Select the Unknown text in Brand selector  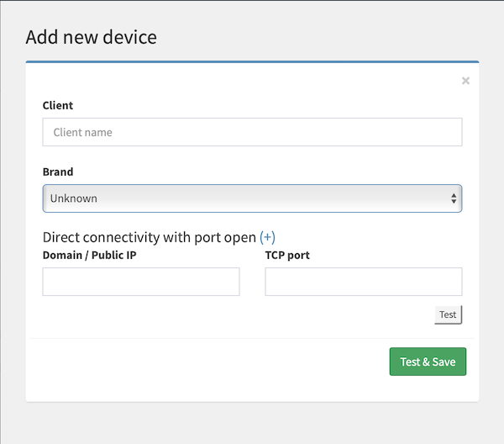(x=74, y=198)
